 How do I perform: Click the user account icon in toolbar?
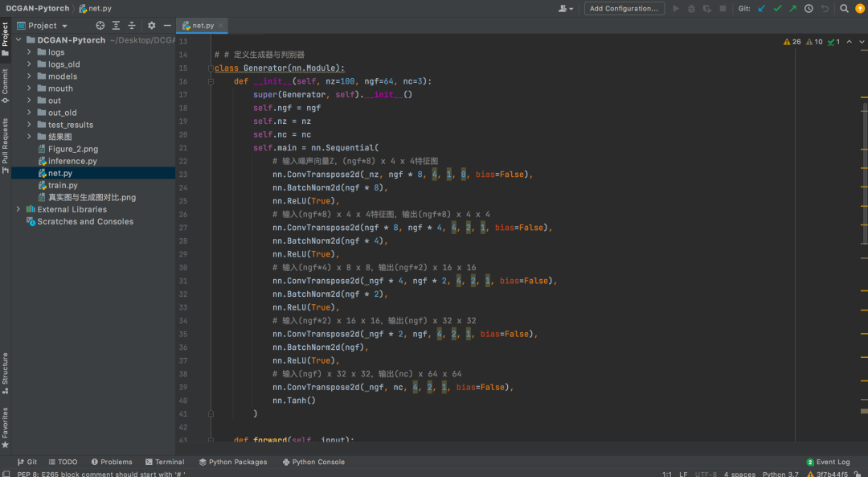tap(566, 8)
